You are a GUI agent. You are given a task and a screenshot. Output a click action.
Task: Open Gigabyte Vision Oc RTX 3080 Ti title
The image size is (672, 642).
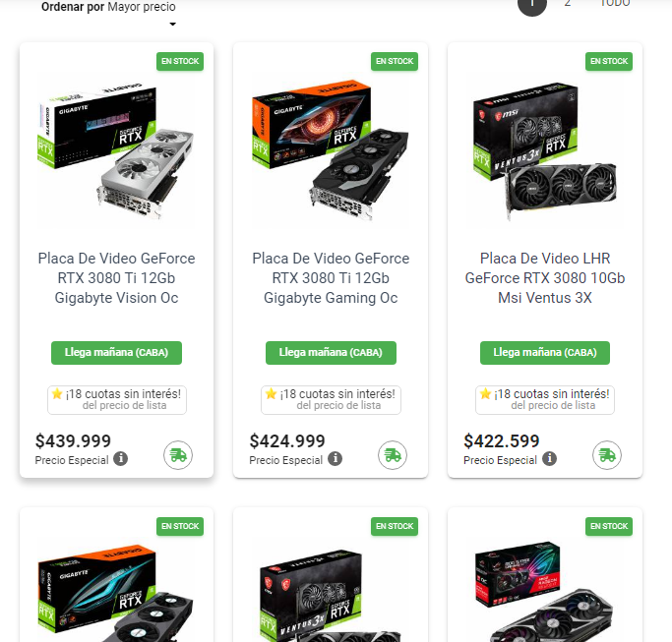tap(116, 278)
